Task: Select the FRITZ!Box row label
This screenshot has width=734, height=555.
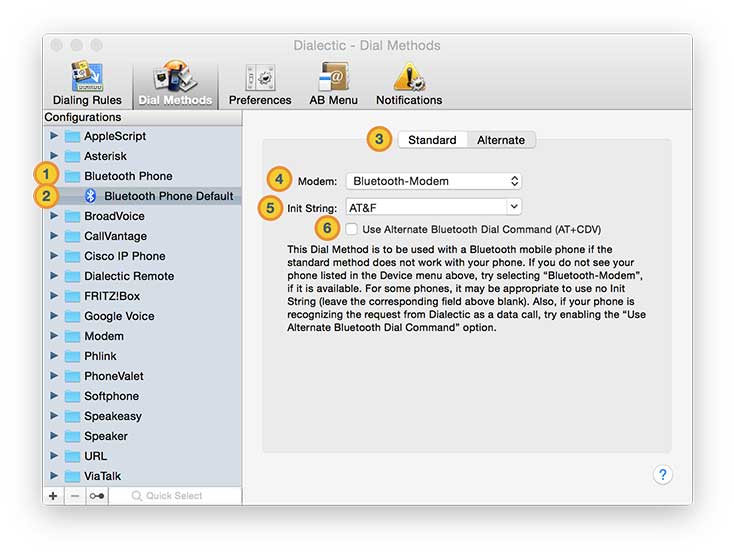Action: [112, 296]
